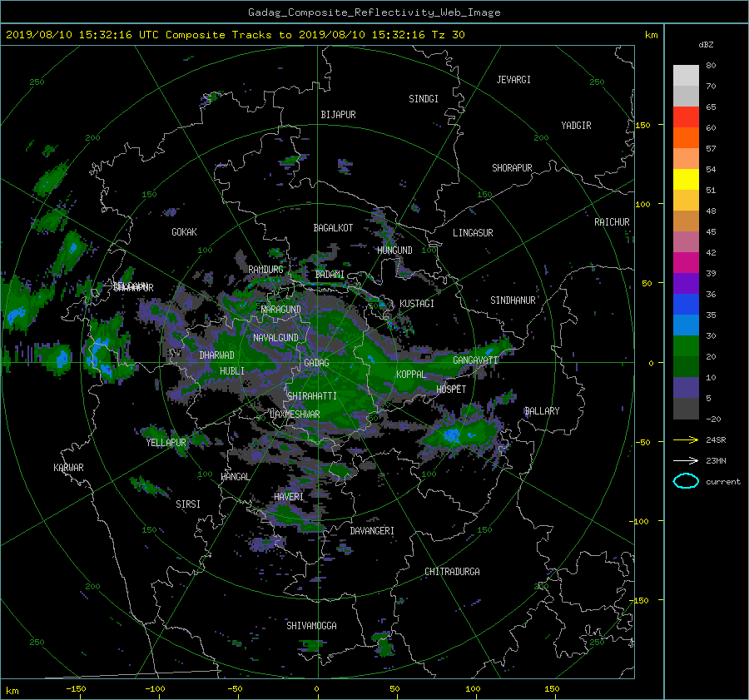The image size is (749, 700).
Task: Click the RAMDURG city label
Action: [265, 270]
